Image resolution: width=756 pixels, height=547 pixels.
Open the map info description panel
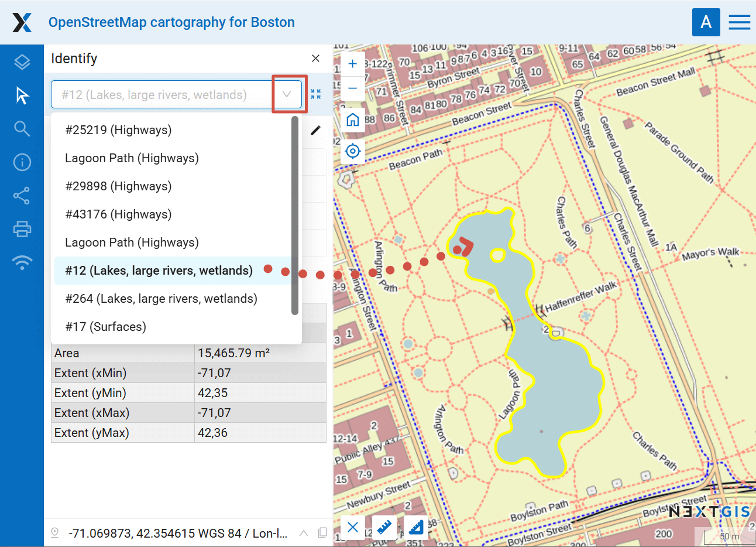pyautogui.click(x=22, y=162)
